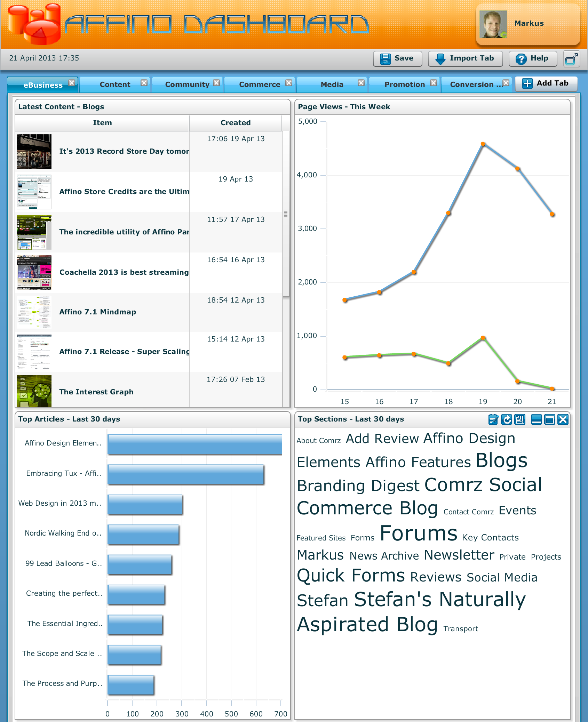This screenshot has width=588, height=722.
Task: Click Markus profile avatar photo
Action: [x=493, y=24]
